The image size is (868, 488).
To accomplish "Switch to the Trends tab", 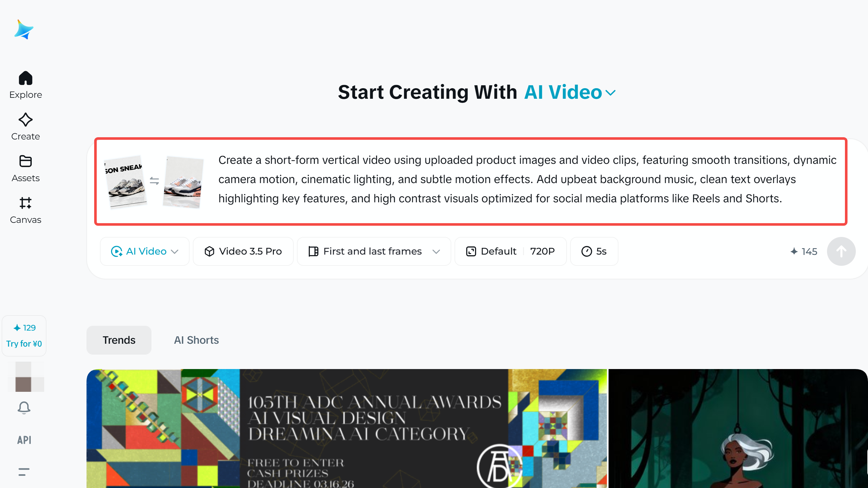I will tap(119, 340).
